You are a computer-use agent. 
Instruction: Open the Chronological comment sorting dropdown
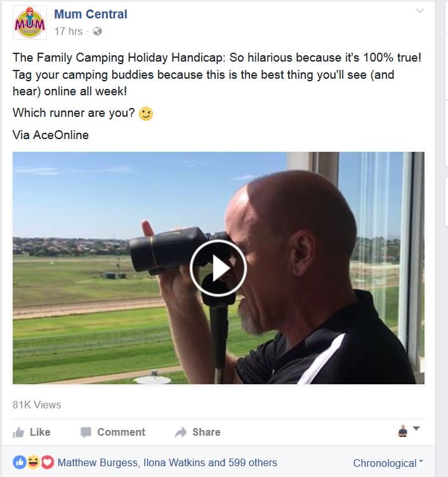pos(388,463)
